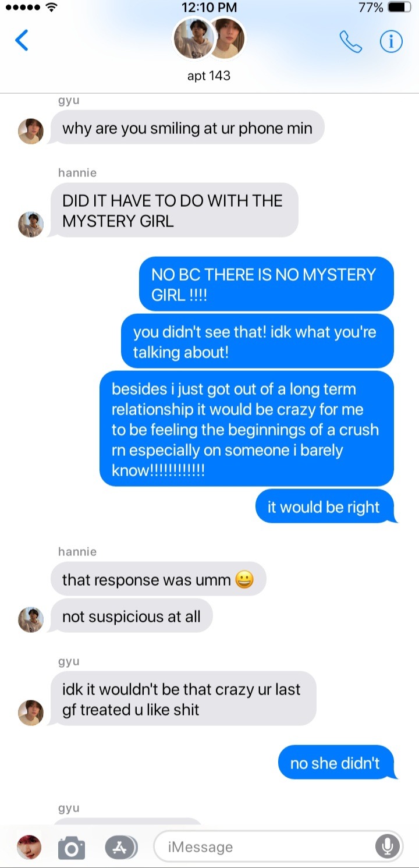This screenshot has height=868, width=419.
Task: Tap the iMessage text field
Action: tap(278, 846)
